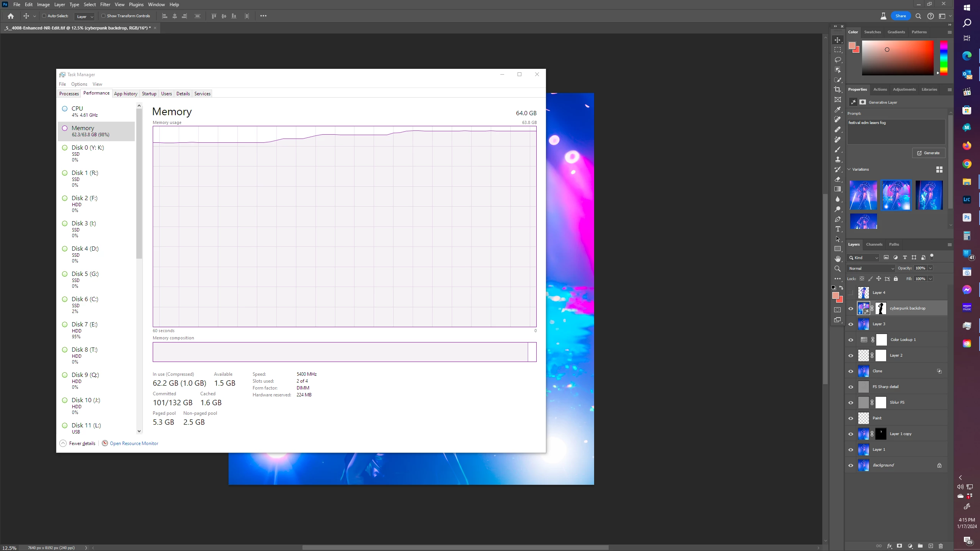This screenshot has height=551, width=980.
Task: Click the rainbow hue slider strip
Action: coord(944,57)
